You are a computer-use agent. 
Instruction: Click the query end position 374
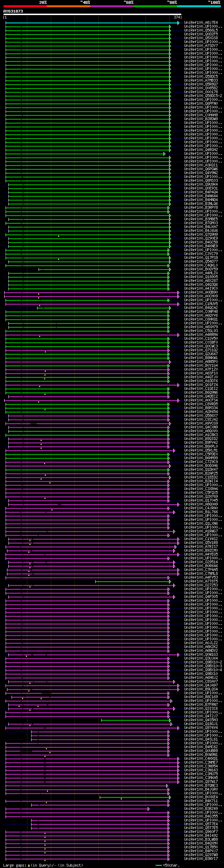pyautogui.click(x=177, y=17)
